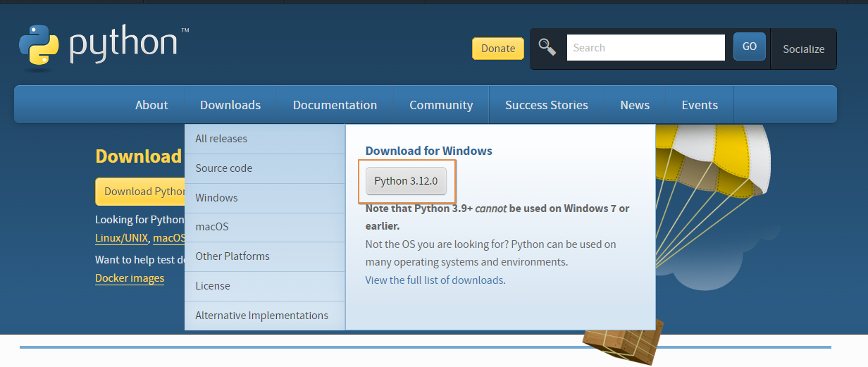The height and width of the screenshot is (367, 868).
Task: Open the Socialize menu
Action: [803, 49]
